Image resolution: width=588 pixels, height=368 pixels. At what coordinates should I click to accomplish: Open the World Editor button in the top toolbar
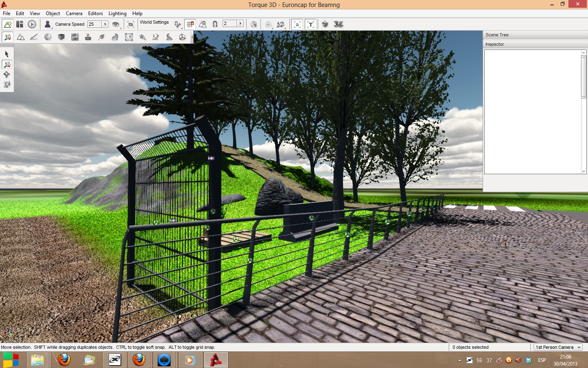[x=8, y=24]
